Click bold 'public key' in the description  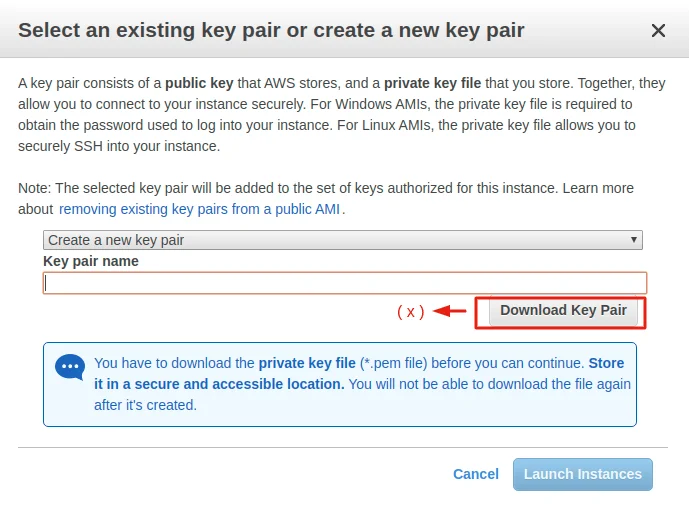coord(202,84)
